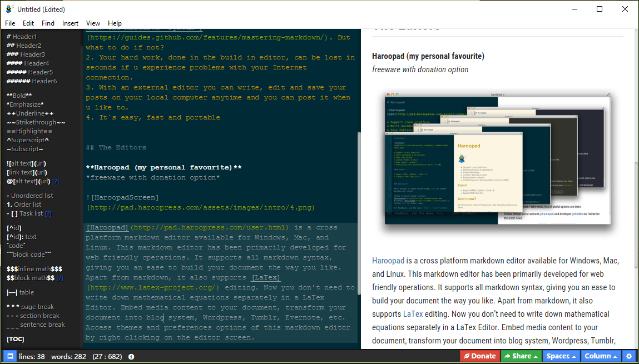Image resolution: width=639 pixels, height=364 pixels.
Task: Insert '~Subscript~' syntax from sidebar
Action: [25, 149]
